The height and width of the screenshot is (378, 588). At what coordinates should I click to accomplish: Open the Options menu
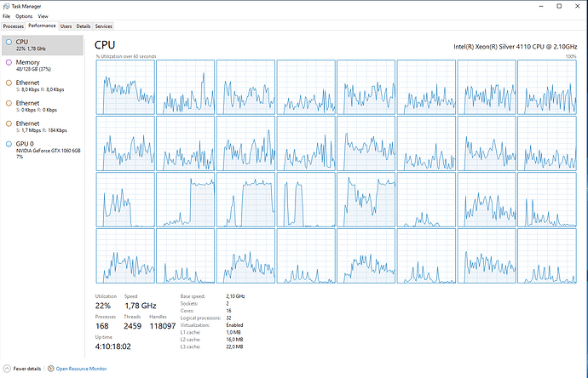24,16
